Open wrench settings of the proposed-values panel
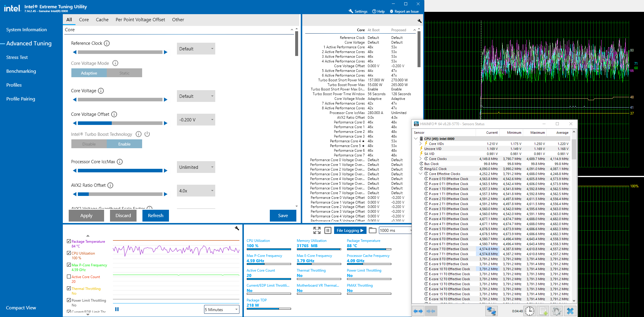The width and height of the screenshot is (644, 317). pos(419,21)
